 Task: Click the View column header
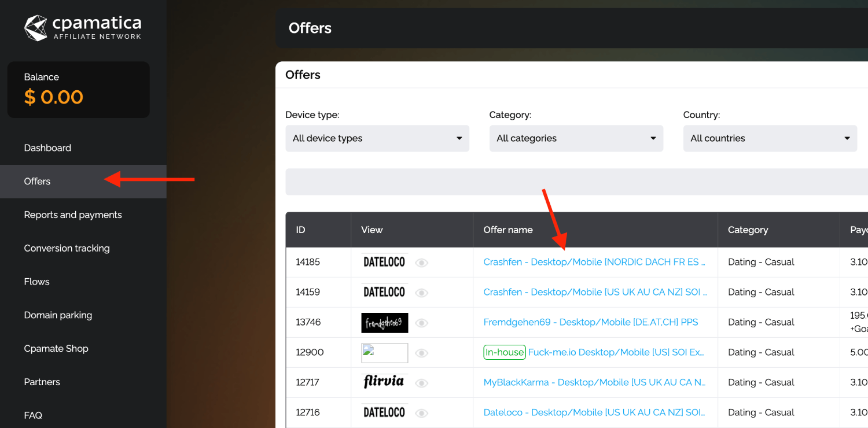[x=412, y=230]
